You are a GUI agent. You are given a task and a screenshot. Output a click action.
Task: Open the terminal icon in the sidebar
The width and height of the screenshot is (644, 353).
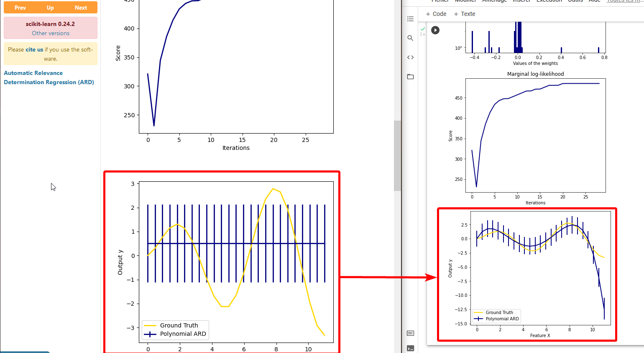[410, 348]
